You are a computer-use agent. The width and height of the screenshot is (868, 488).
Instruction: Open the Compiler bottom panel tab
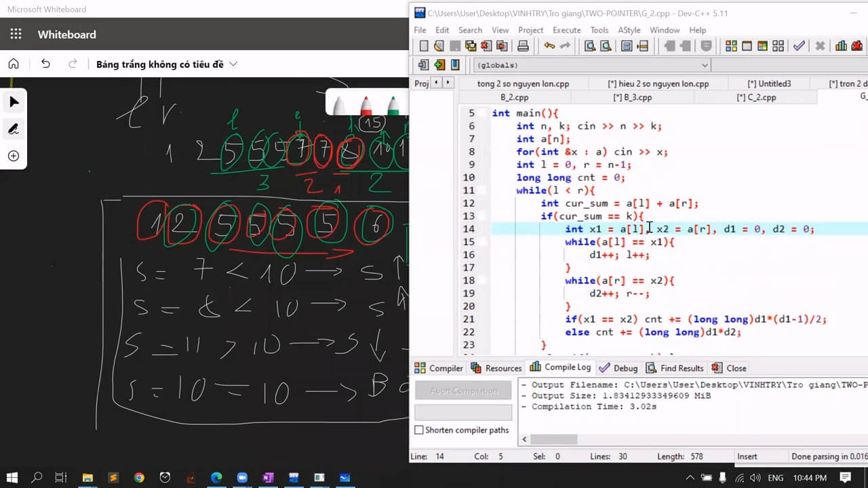click(x=439, y=368)
